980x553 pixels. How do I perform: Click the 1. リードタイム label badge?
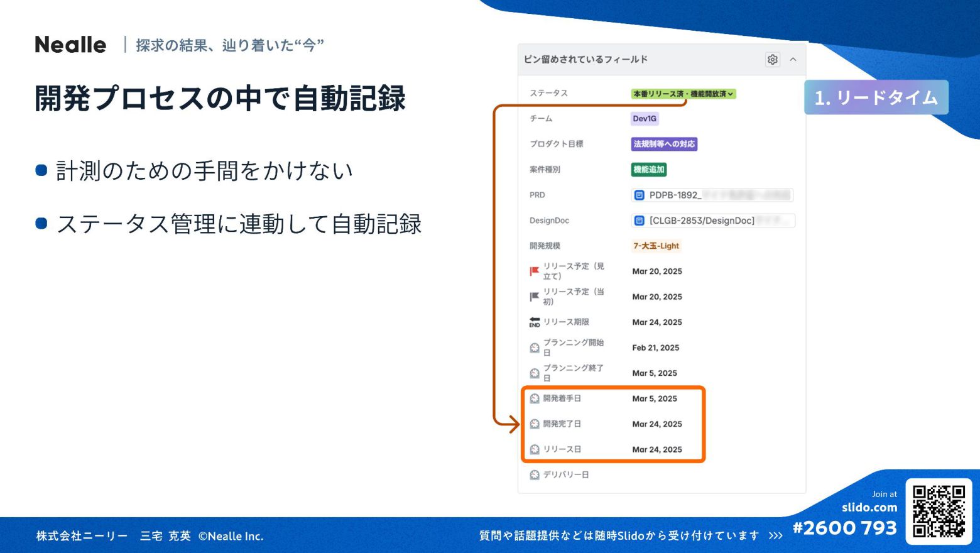pyautogui.click(x=876, y=97)
